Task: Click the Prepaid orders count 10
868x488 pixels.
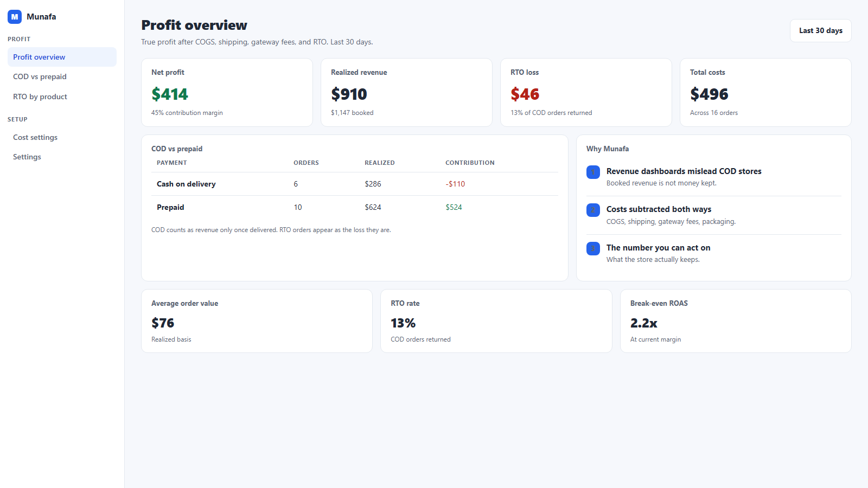Action: 298,207
